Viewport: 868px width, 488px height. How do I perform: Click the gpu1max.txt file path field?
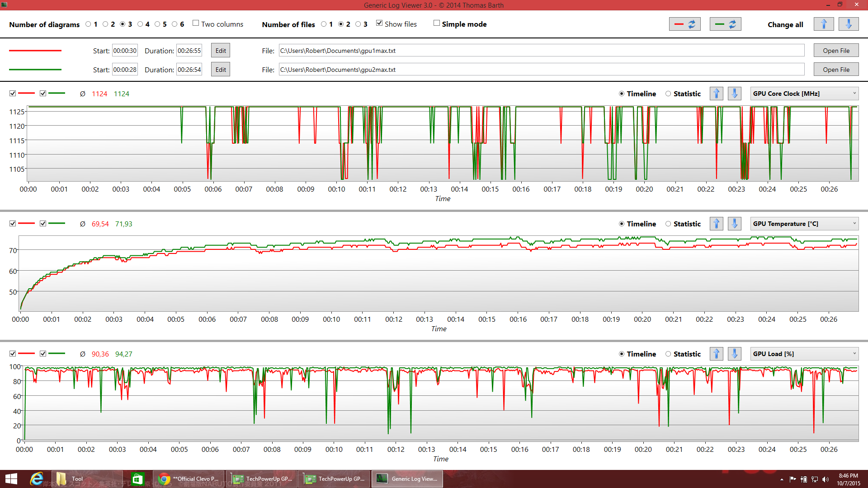542,51
